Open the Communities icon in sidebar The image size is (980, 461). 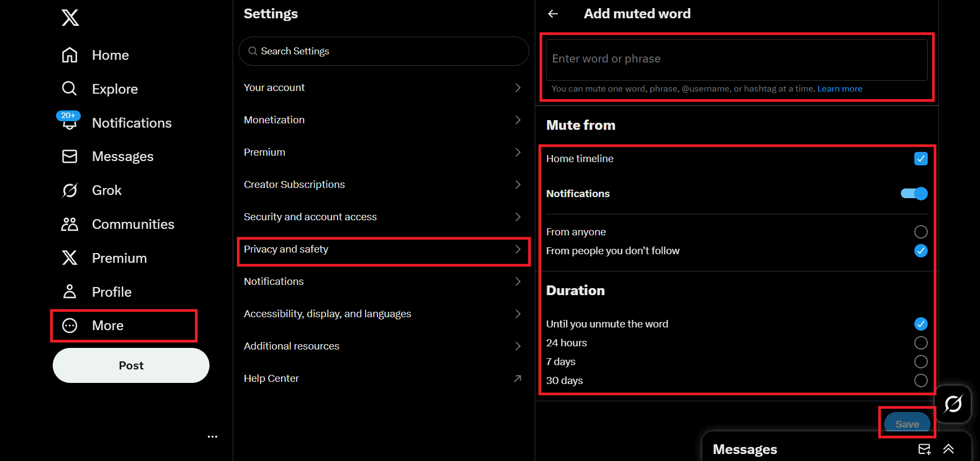70,224
